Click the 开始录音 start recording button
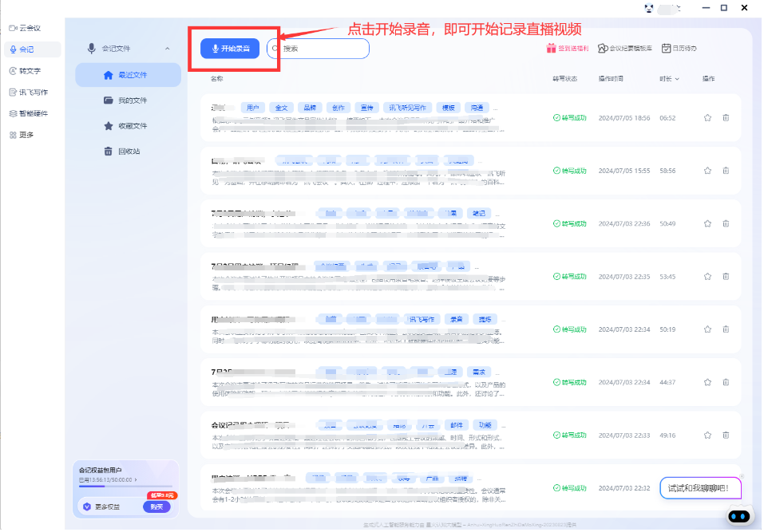This screenshot has width=764, height=532. pyautogui.click(x=230, y=49)
